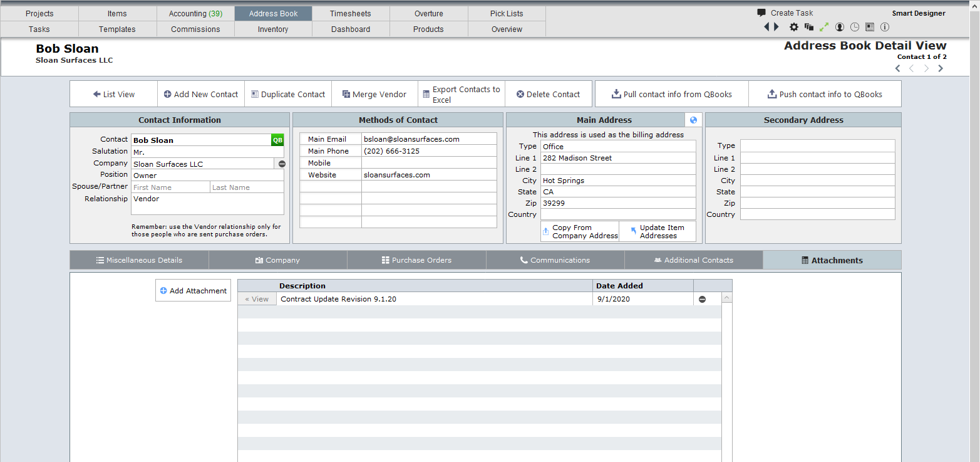Return to List View
The height and width of the screenshot is (462, 980).
pos(114,94)
